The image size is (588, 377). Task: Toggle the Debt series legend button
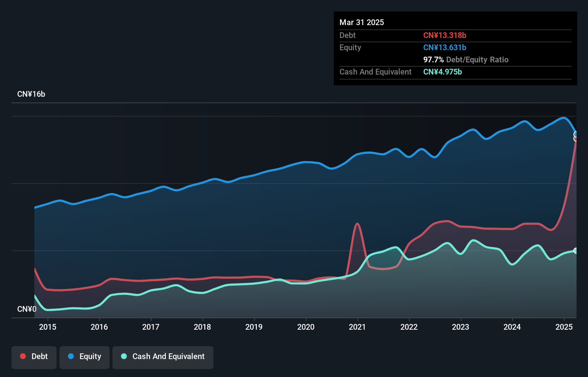(x=34, y=357)
